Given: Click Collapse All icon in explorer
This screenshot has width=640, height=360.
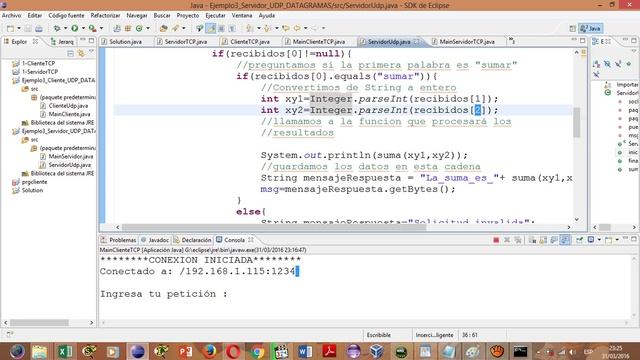Looking at the screenshot, I should [x=70, y=53].
